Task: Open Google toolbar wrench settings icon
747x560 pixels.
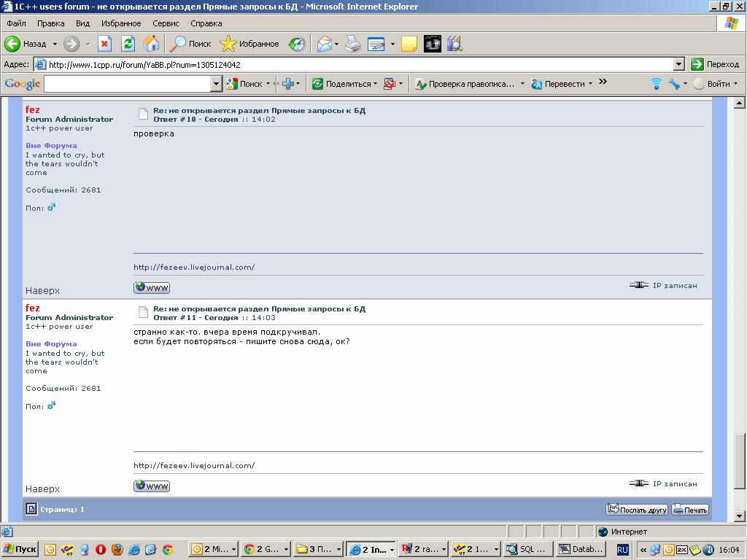Action: (x=675, y=84)
